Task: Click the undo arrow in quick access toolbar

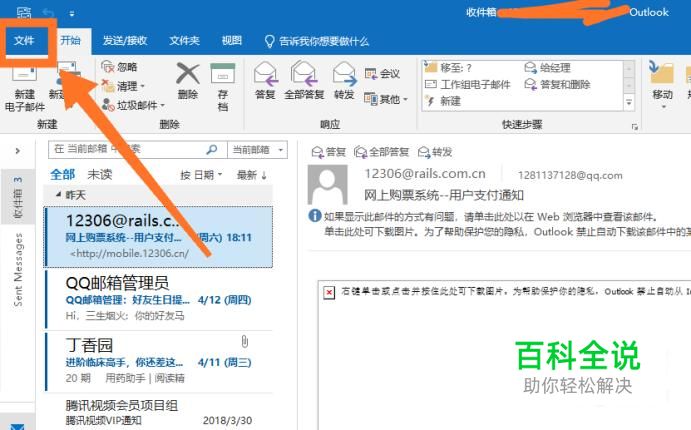Action: pyautogui.click(x=48, y=13)
